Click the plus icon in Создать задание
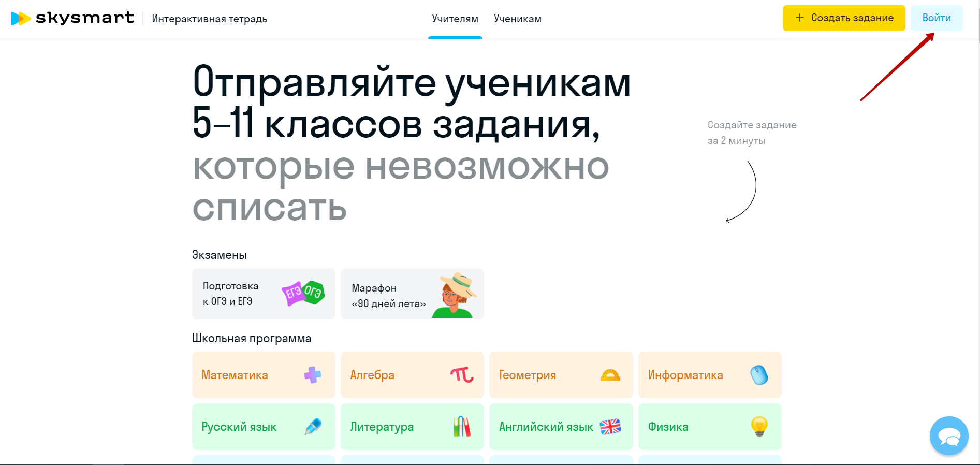980x465 pixels. [800, 18]
